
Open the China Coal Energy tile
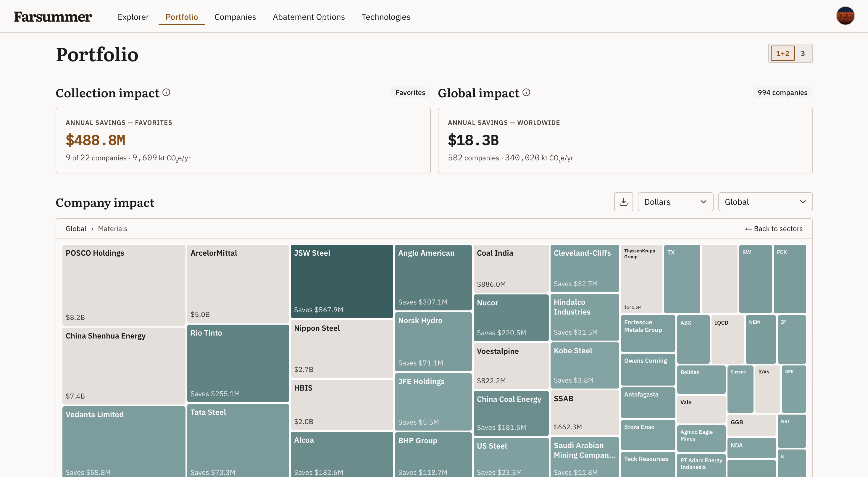point(511,413)
